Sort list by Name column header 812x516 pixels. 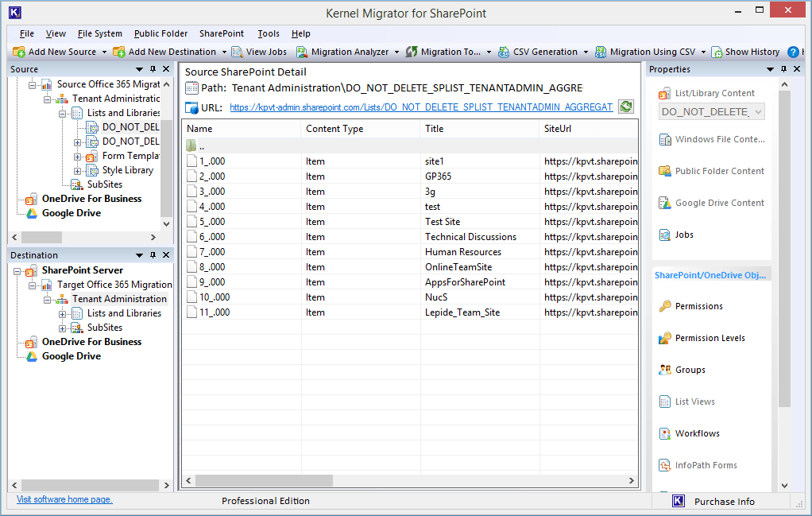pos(242,129)
